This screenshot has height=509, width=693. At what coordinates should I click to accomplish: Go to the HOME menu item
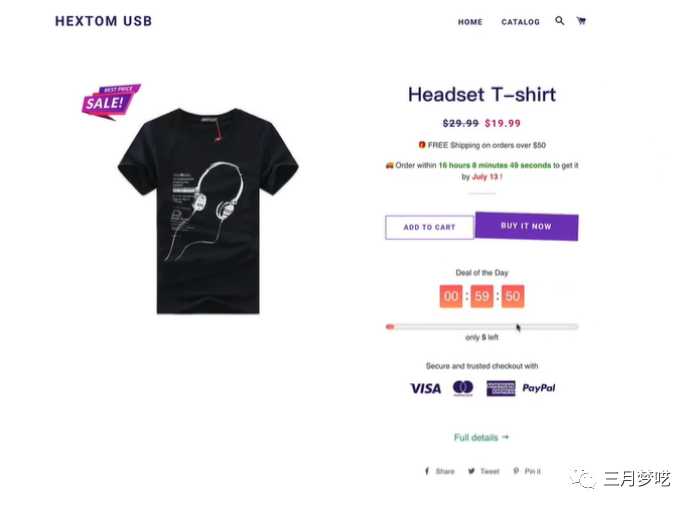(470, 22)
